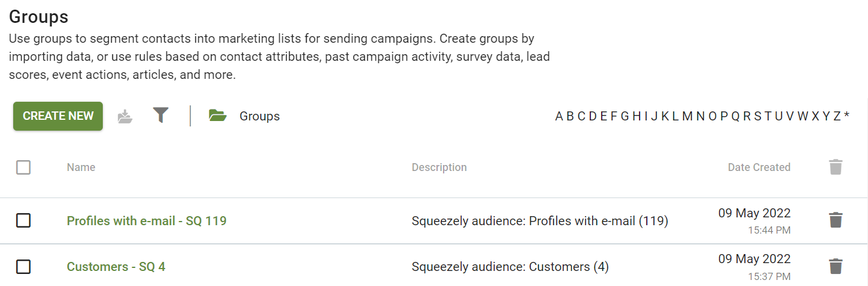Filter groups by letter C
This screenshot has height=286, width=868.
(x=581, y=116)
